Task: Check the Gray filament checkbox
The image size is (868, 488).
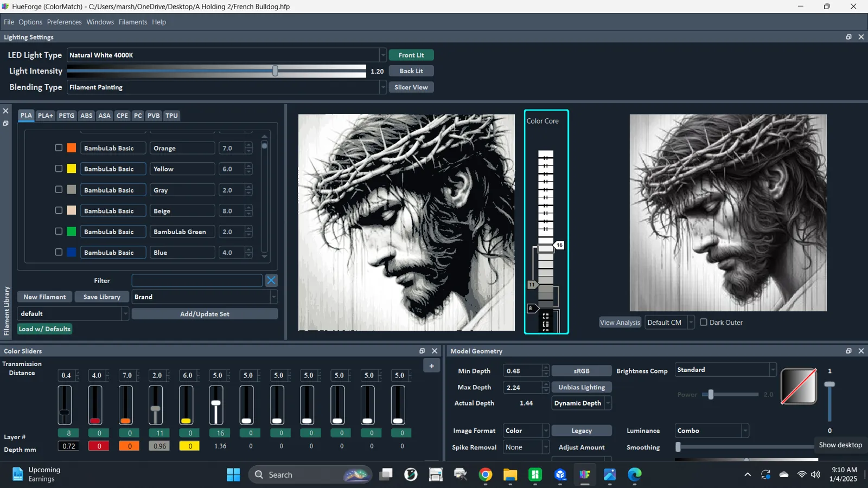Action: click(59, 189)
